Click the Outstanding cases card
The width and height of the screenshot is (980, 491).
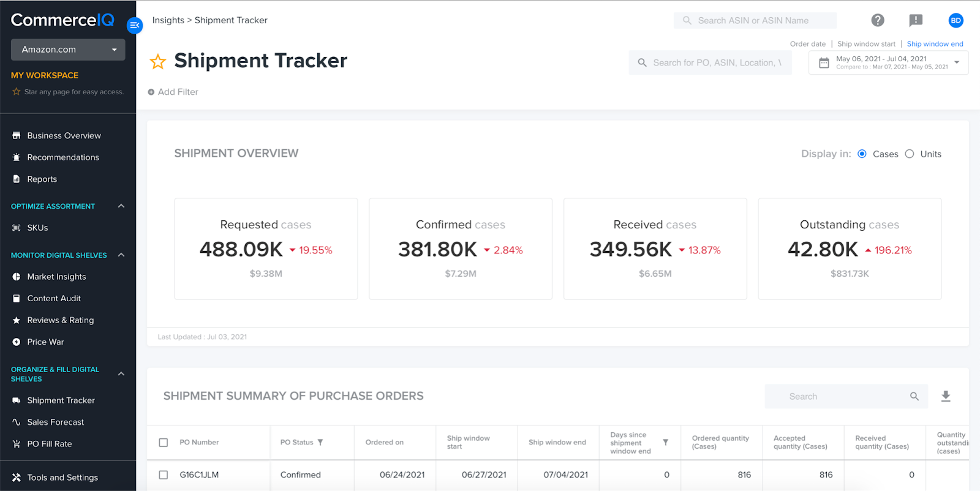(850, 249)
